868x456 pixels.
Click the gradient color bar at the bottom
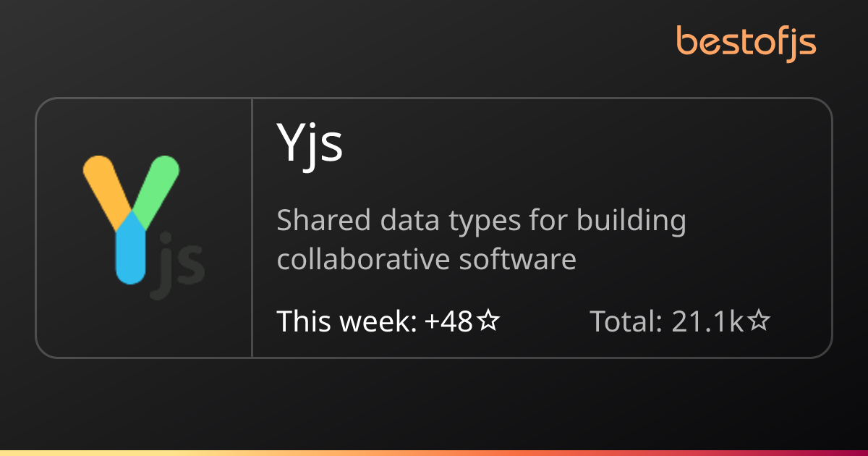434,452
